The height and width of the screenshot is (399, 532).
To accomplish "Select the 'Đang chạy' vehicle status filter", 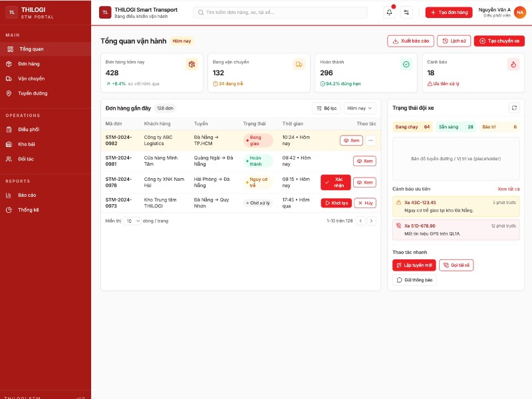I will (412, 126).
